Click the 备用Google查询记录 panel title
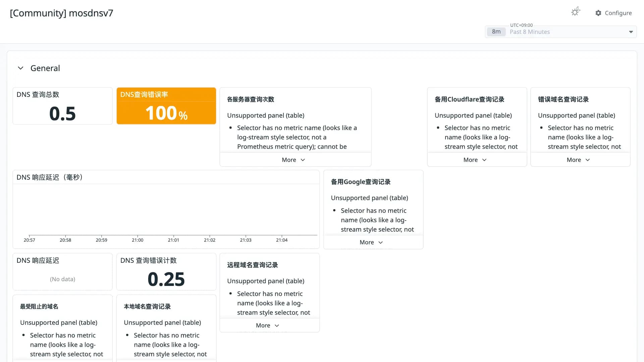The width and height of the screenshot is (644, 362). [361, 182]
